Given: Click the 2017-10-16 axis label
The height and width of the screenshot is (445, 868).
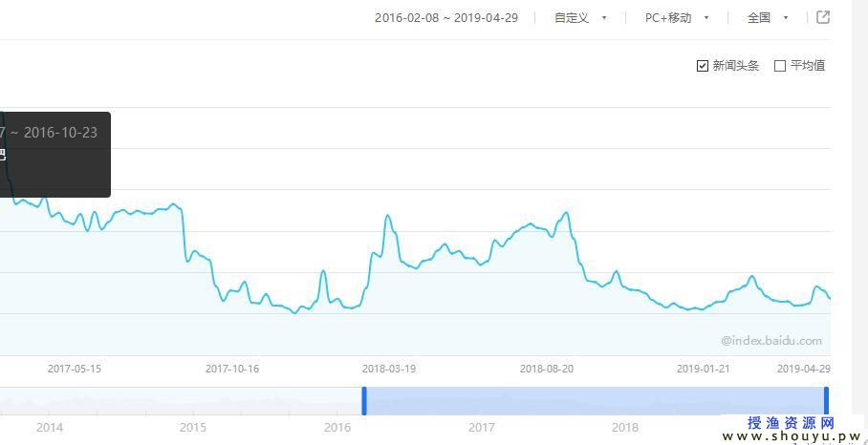Looking at the screenshot, I should click(232, 369).
